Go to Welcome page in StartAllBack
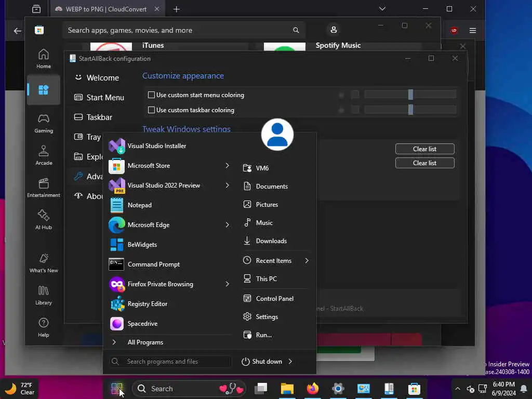This screenshot has height=399, width=532. tap(96, 78)
